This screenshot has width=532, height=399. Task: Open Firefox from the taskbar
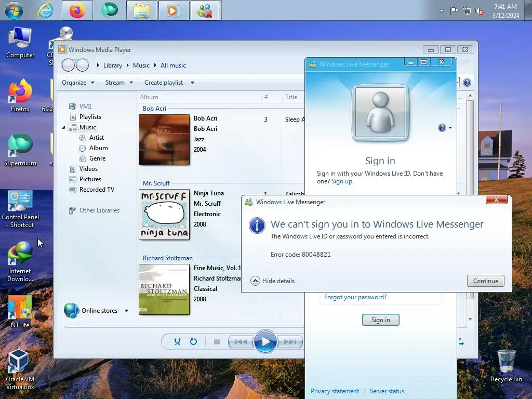point(77,10)
